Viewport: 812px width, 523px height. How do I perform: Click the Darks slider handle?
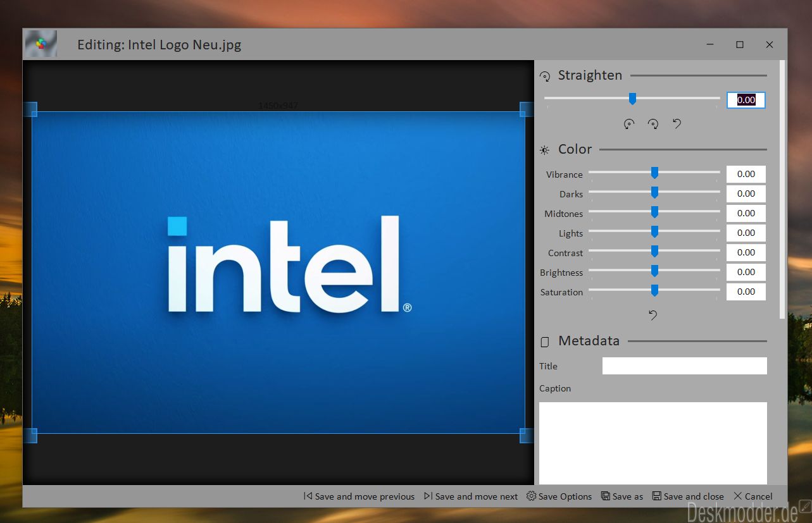coord(654,192)
